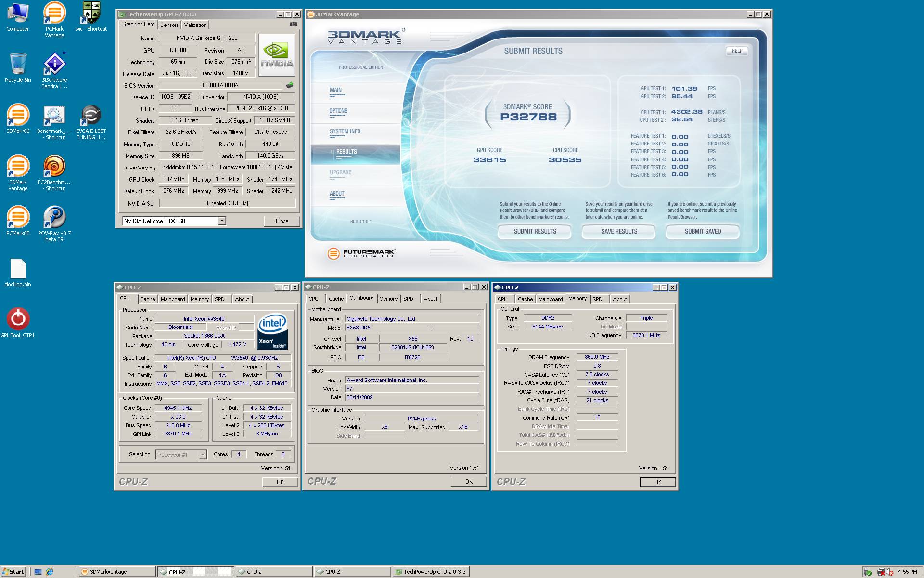This screenshot has width=924, height=578.
Task: Select ABOUT in 3DMark Vantage sidebar
Action: pos(337,194)
